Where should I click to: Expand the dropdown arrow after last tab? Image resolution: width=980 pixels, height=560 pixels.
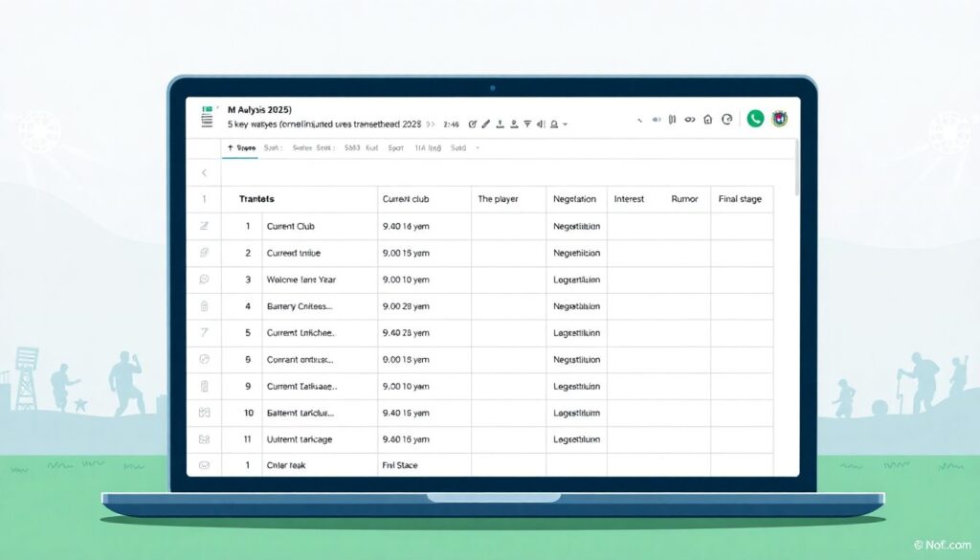click(478, 148)
